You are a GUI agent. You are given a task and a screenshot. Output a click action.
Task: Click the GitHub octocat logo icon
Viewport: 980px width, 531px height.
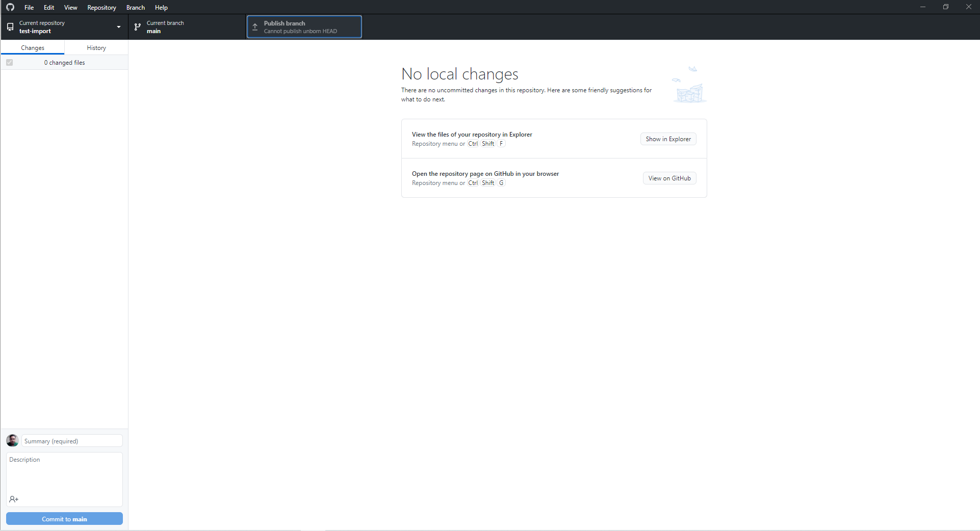pos(10,7)
